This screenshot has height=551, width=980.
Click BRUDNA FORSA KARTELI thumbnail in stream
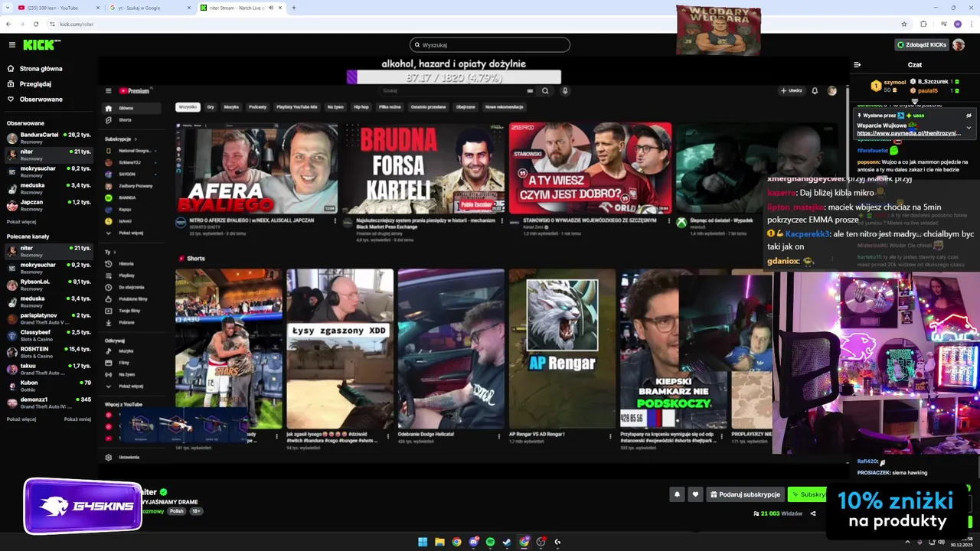pyautogui.click(x=423, y=168)
